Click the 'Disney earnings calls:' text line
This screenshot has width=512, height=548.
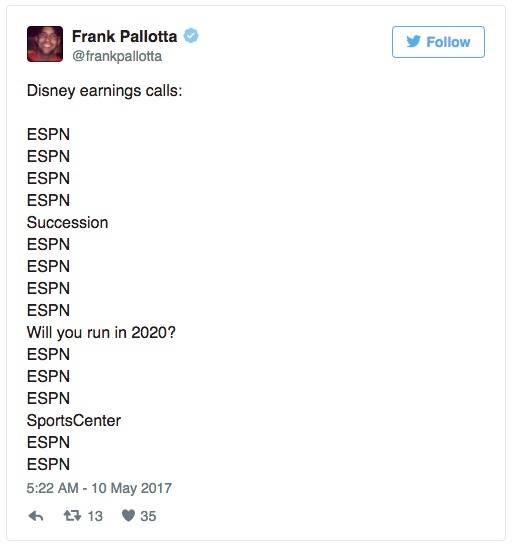(x=104, y=91)
